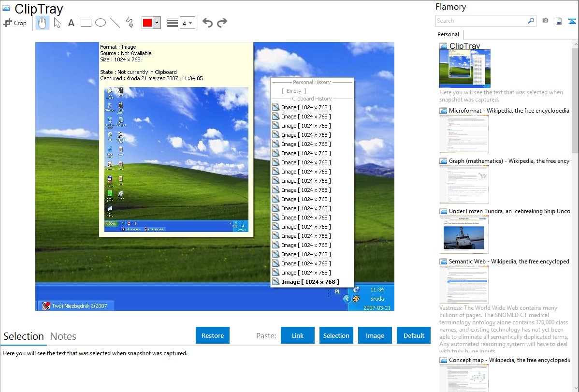
Task: Open the color picker dropdown arrow
Action: tap(157, 23)
